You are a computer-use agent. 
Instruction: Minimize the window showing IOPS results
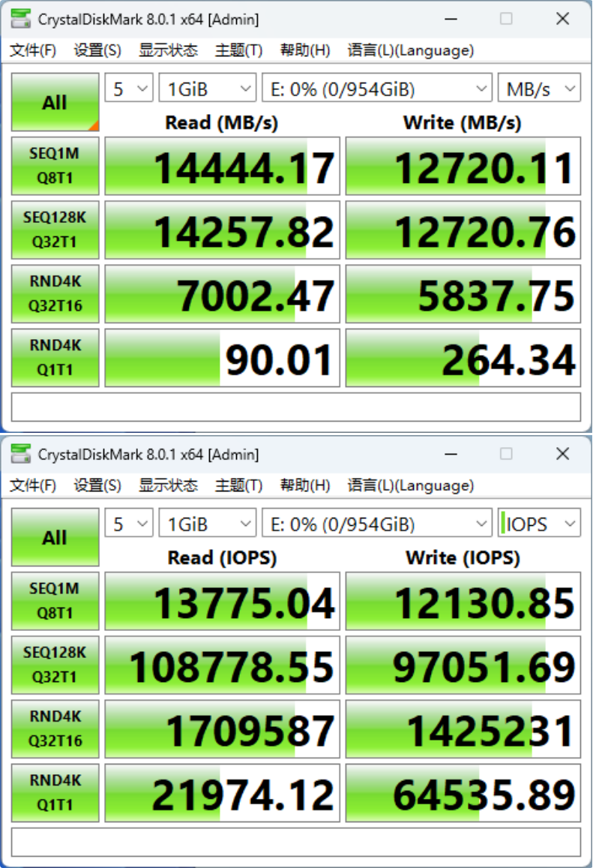coord(451,454)
